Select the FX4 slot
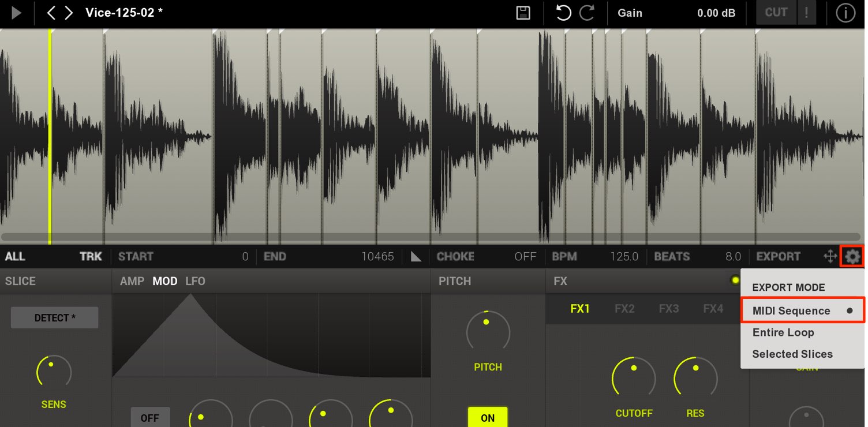 pyautogui.click(x=713, y=309)
